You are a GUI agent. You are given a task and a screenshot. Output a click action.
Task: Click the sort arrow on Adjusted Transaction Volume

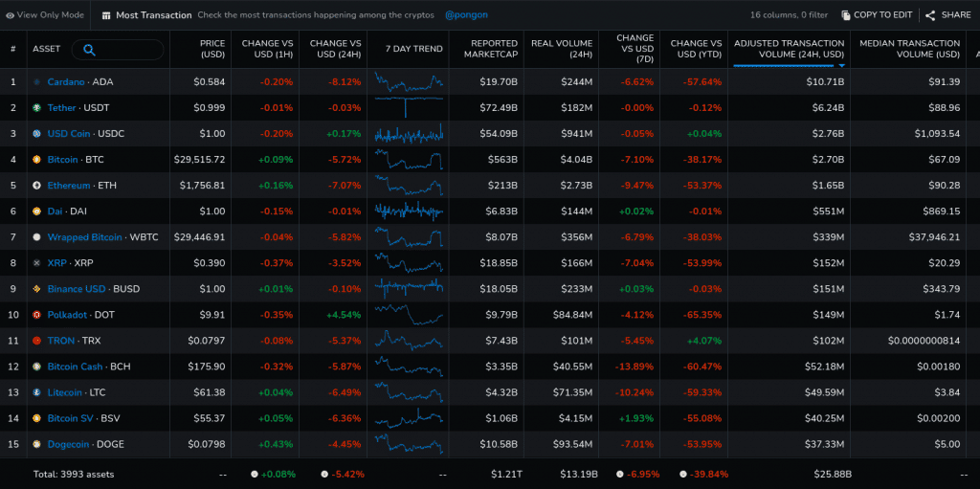tap(841, 65)
